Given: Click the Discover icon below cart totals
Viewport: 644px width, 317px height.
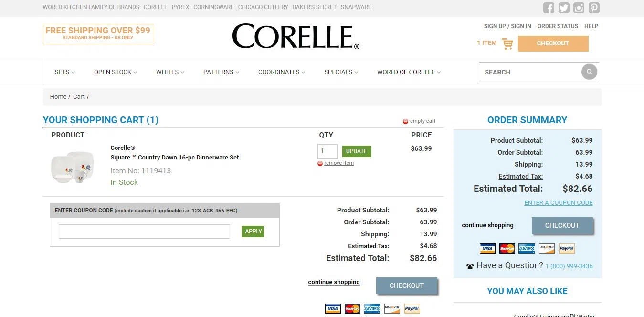Looking at the screenshot, I should (392, 308).
